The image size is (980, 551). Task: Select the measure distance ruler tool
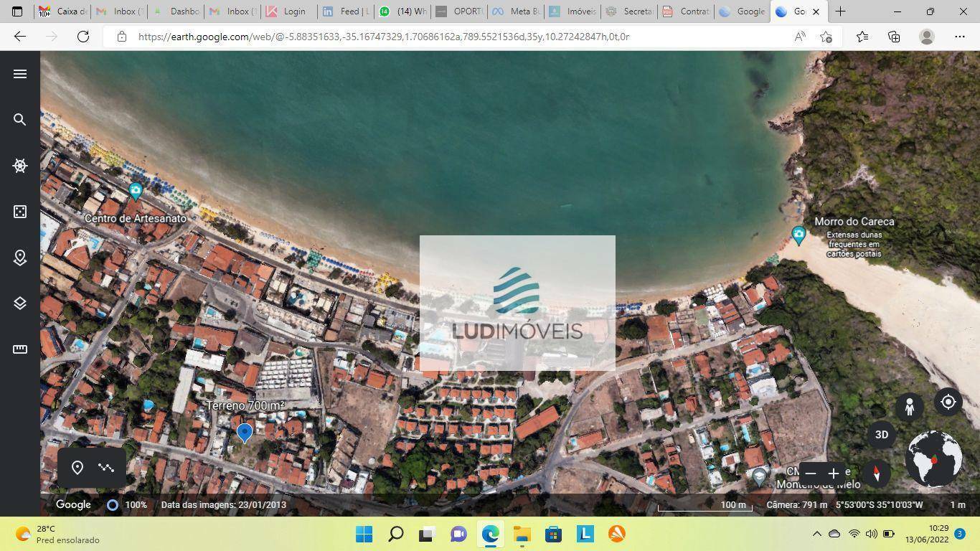[20, 349]
